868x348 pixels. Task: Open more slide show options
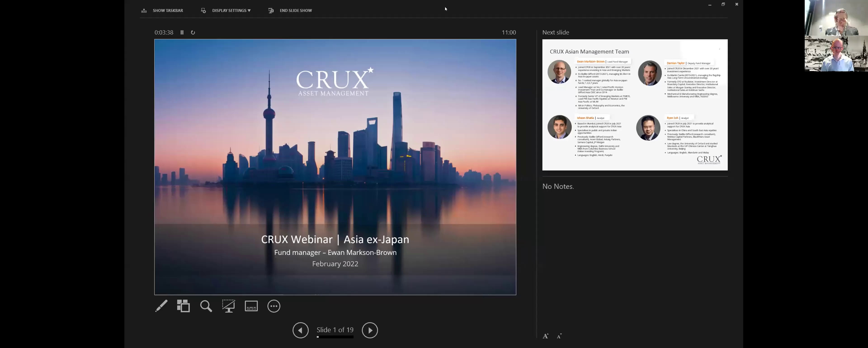click(x=274, y=306)
